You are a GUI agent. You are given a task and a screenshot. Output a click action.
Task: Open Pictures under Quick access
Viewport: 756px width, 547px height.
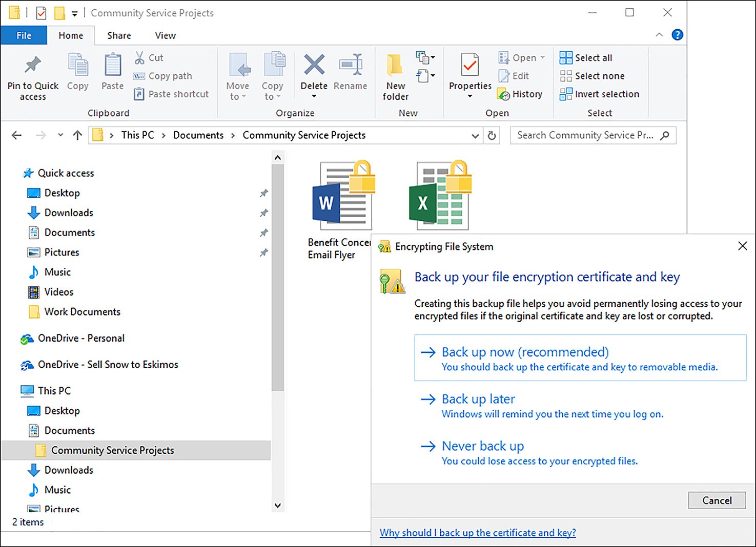pyautogui.click(x=62, y=253)
